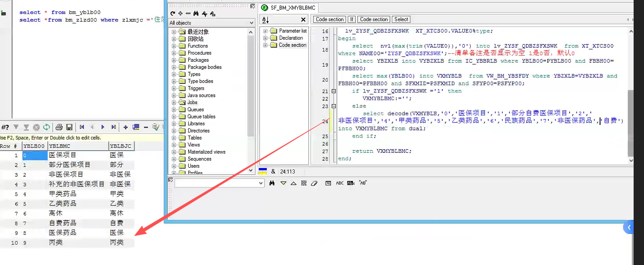Click the eraser clear-highlight icon in find bar

tap(315, 183)
